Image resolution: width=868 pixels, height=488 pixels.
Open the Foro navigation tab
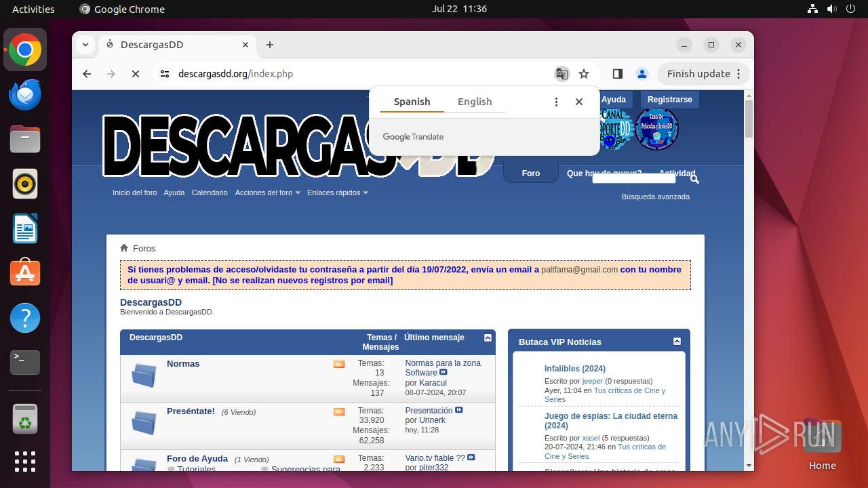tap(531, 174)
